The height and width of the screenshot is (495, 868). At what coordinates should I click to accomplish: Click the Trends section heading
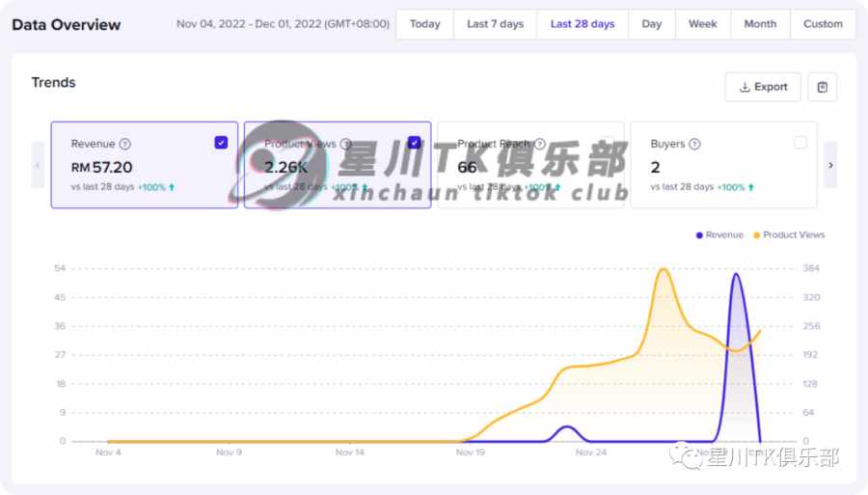53,83
